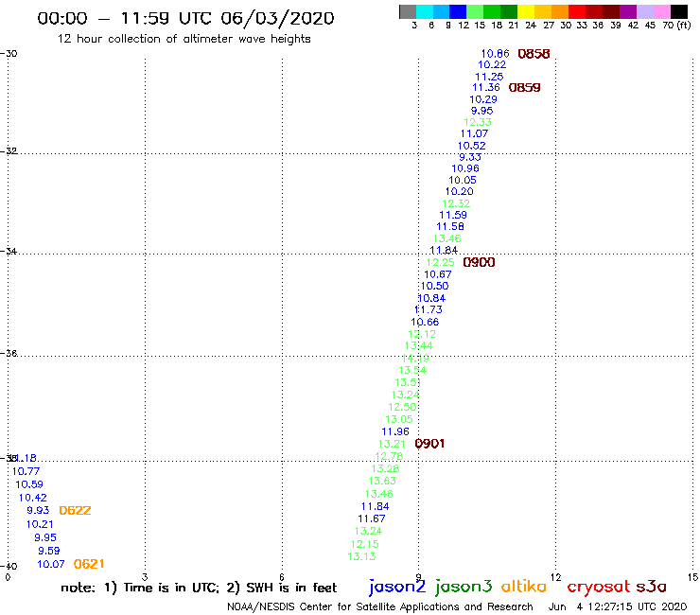
Task: Click the 9.59 wave height value
Action: click(x=49, y=551)
